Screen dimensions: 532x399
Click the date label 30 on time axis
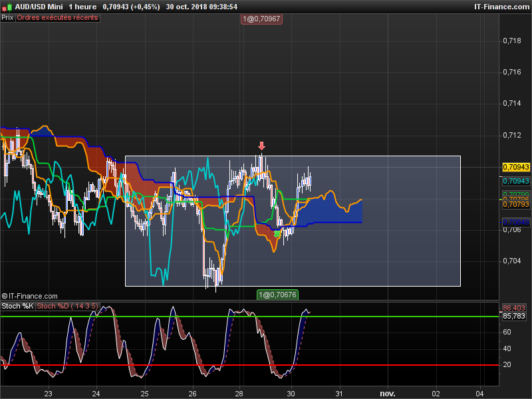[291, 394]
